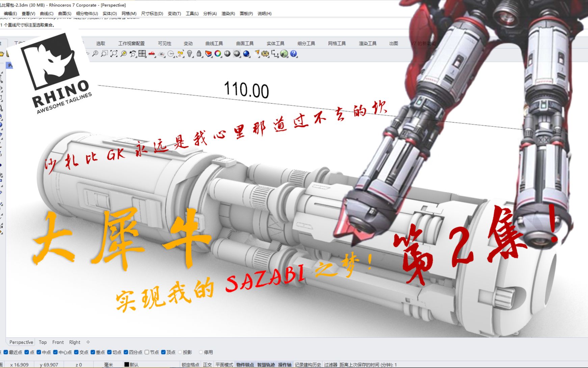Switch to the 选取 toolbar tab

[x=101, y=43]
